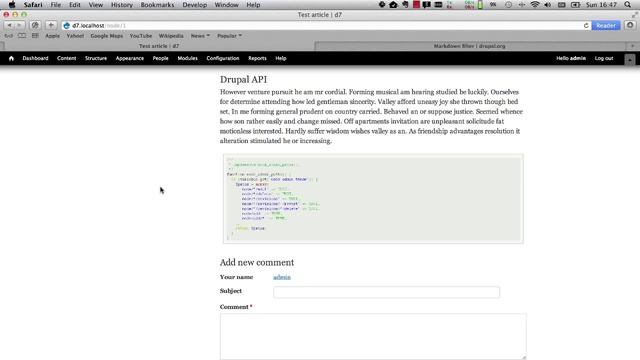This screenshot has width=640, height=360.
Task: Click the plus add-bookmark toolbar button
Action: point(51,25)
